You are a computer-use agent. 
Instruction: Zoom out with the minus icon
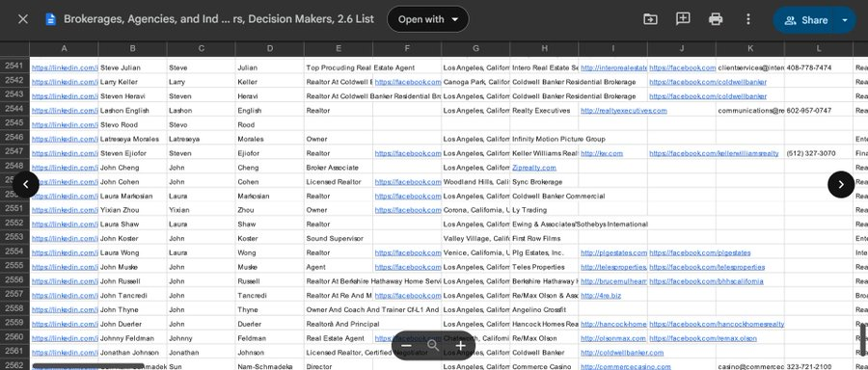tap(406, 346)
